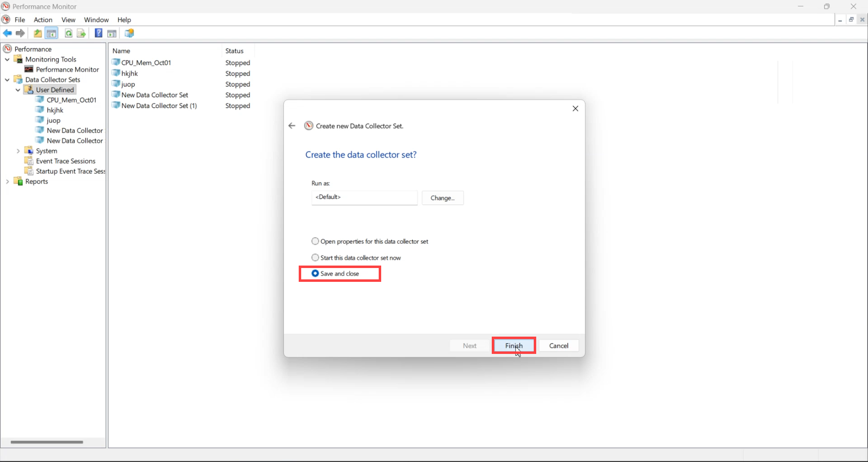Open the Window menu

click(x=96, y=20)
